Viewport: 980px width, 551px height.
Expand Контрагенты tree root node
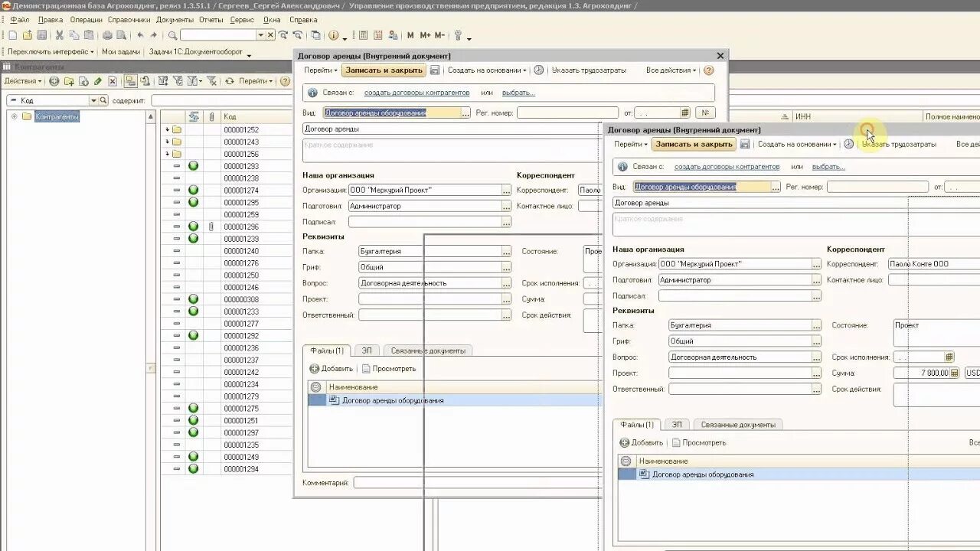click(x=14, y=116)
